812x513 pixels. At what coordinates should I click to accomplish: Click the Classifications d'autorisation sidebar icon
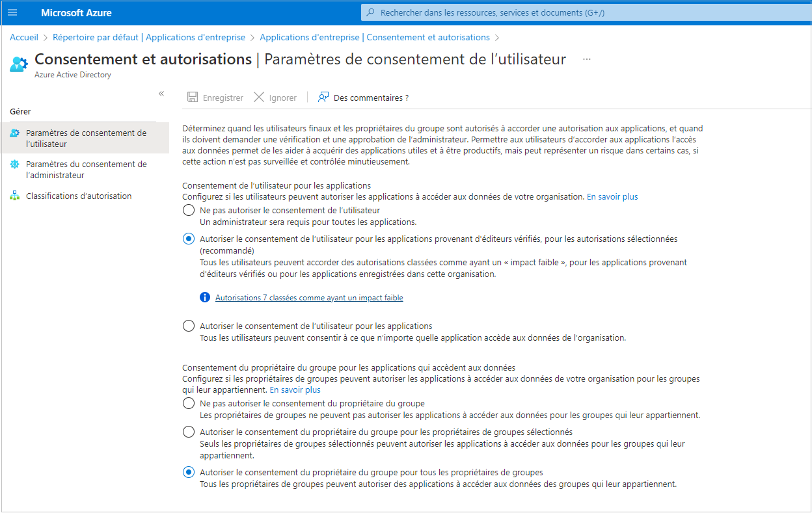[15, 196]
